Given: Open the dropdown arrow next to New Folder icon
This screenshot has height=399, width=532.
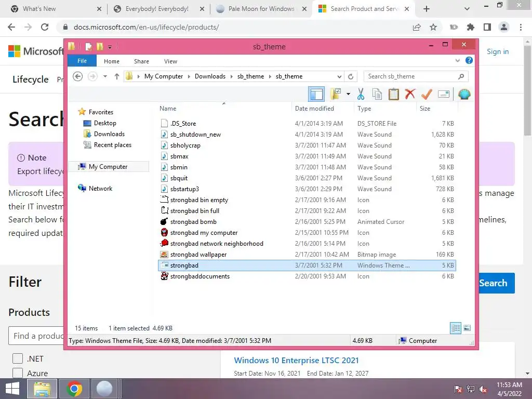Looking at the screenshot, I should pyautogui.click(x=348, y=94).
